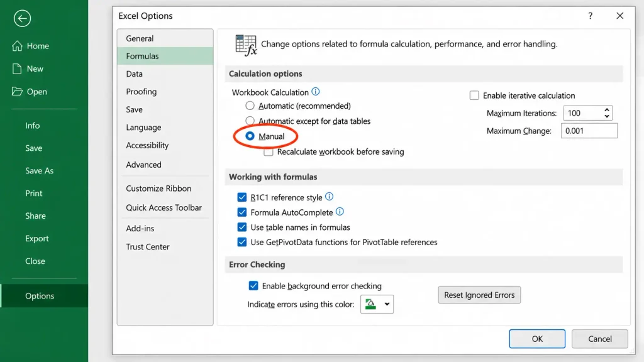Screen dimensions: 644x362
Task: Uncheck Formula AutoComplete
Action: click(242, 212)
